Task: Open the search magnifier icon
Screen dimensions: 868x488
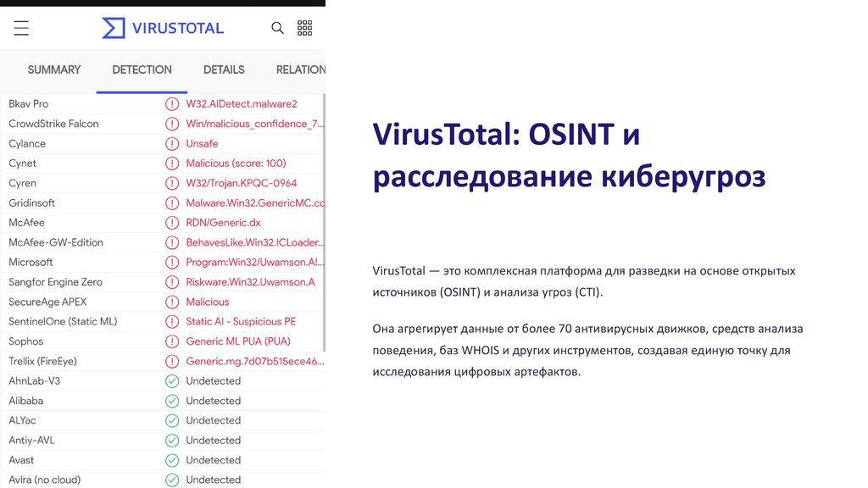Action: tap(277, 28)
